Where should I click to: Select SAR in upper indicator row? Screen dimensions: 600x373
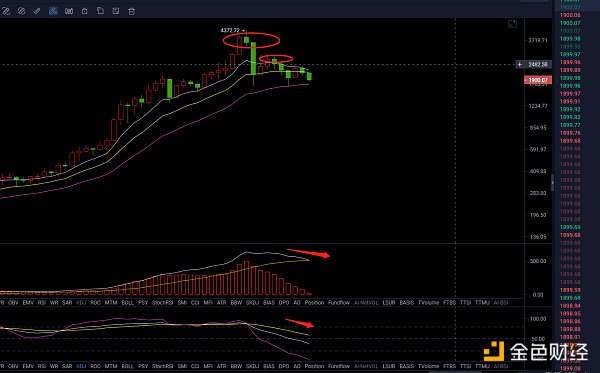pos(67,303)
